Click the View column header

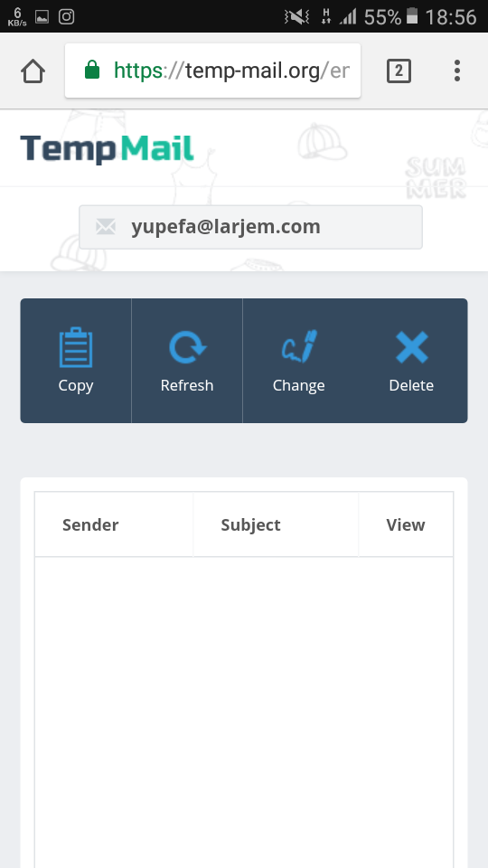pyautogui.click(x=406, y=524)
